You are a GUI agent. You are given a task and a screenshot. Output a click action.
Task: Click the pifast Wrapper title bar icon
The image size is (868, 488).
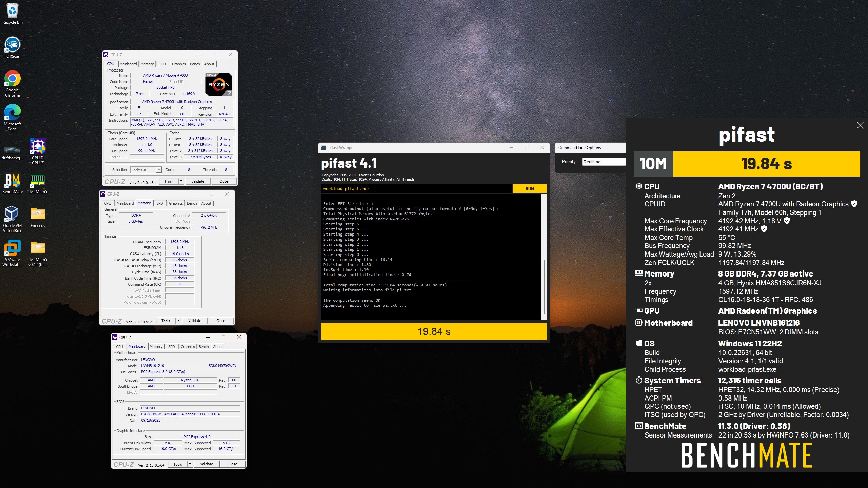pos(324,148)
